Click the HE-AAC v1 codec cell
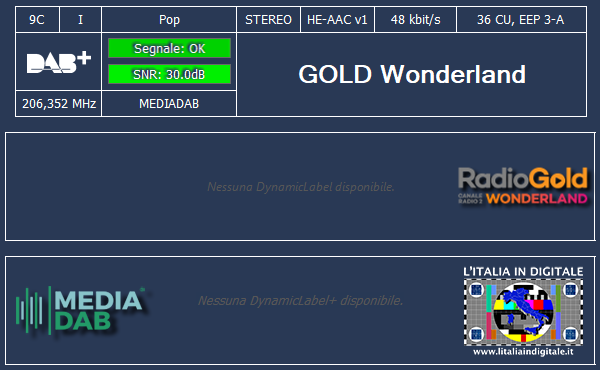 pyautogui.click(x=337, y=20)
